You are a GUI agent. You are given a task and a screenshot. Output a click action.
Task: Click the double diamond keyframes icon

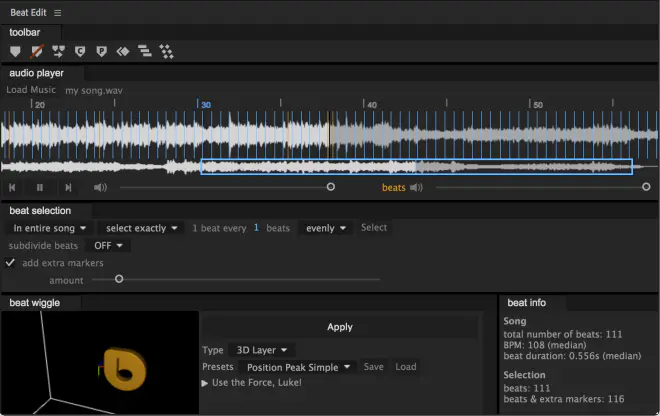tap(123, 51)
